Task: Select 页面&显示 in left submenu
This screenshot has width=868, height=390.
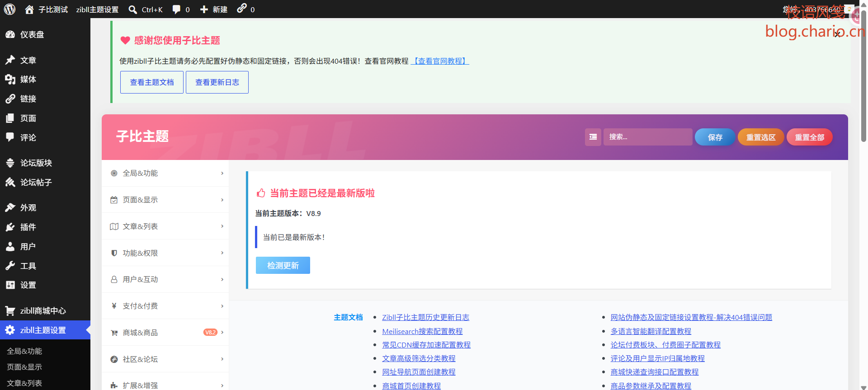Action: [x=24, y=367]
